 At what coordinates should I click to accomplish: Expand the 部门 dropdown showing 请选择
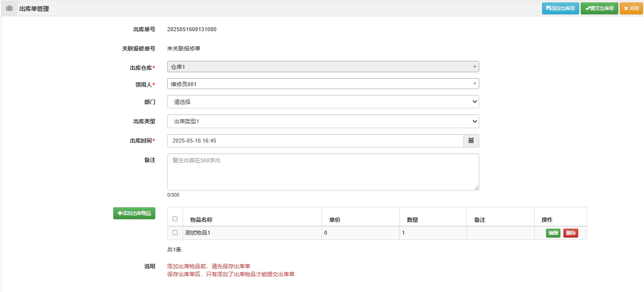point(323,102)
